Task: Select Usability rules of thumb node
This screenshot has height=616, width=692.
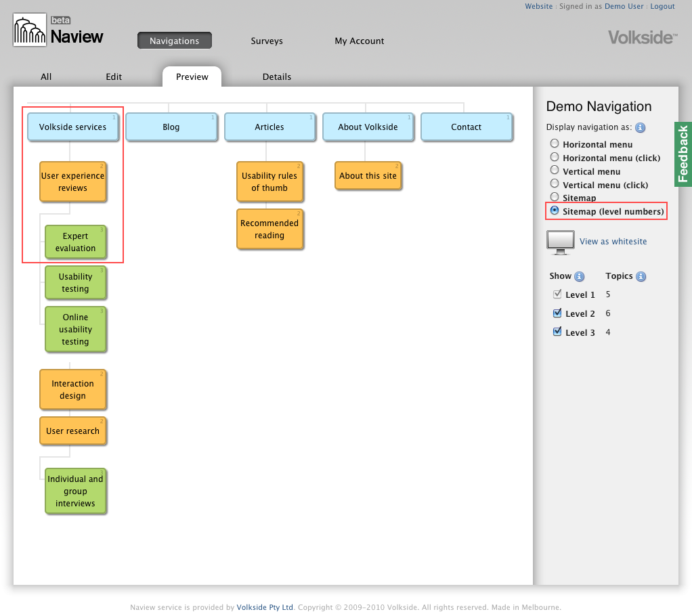Action: click(x=269, y=182)
